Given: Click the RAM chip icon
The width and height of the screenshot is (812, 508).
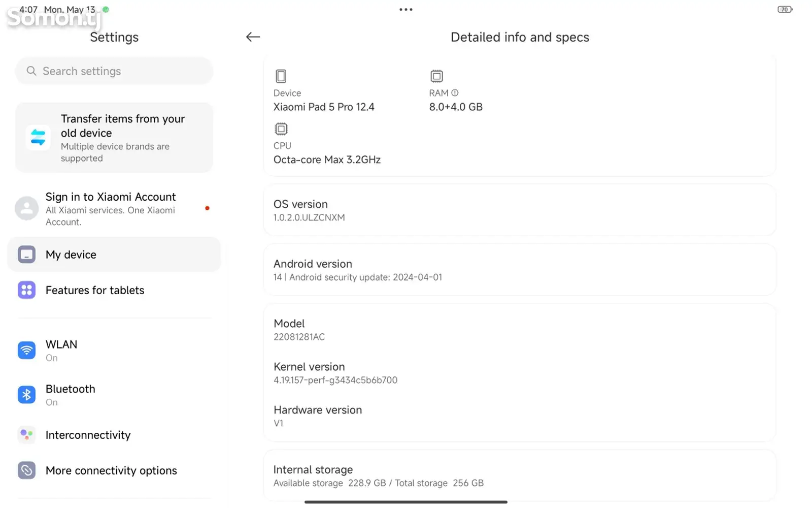Looking at the screenshot, I should click(x=436, y=76).
